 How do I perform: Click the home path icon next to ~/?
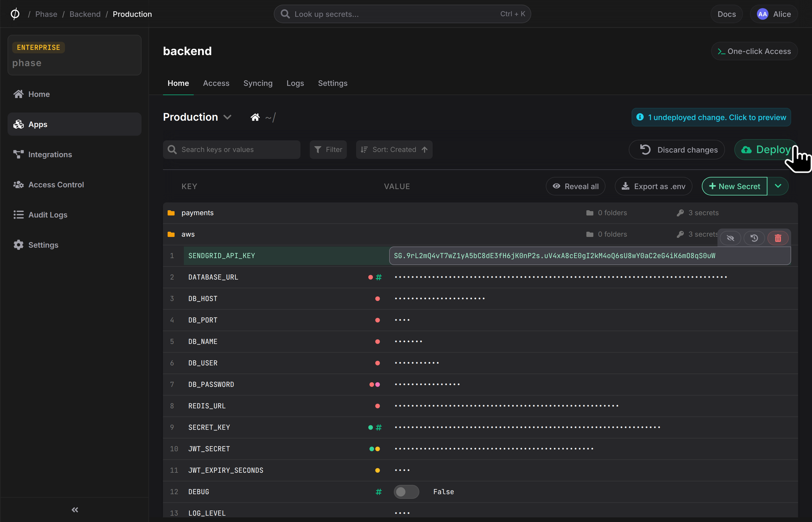pos(255,117)
